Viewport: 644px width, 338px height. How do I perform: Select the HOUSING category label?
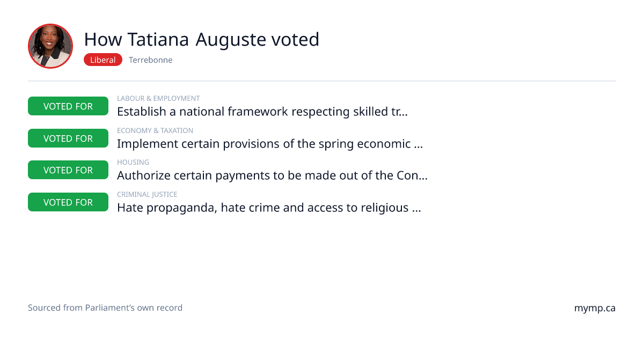pyautogui.click(x=133, y=162)
